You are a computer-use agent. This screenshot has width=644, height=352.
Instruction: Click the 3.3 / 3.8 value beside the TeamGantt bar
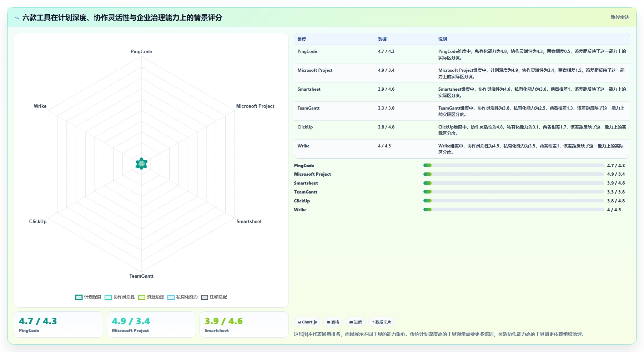click(616, 192)
